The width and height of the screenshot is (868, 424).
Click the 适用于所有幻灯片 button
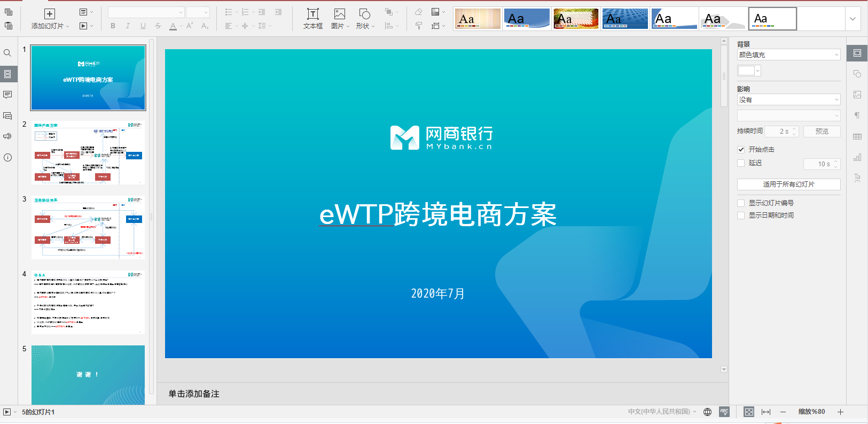point(789,184)
